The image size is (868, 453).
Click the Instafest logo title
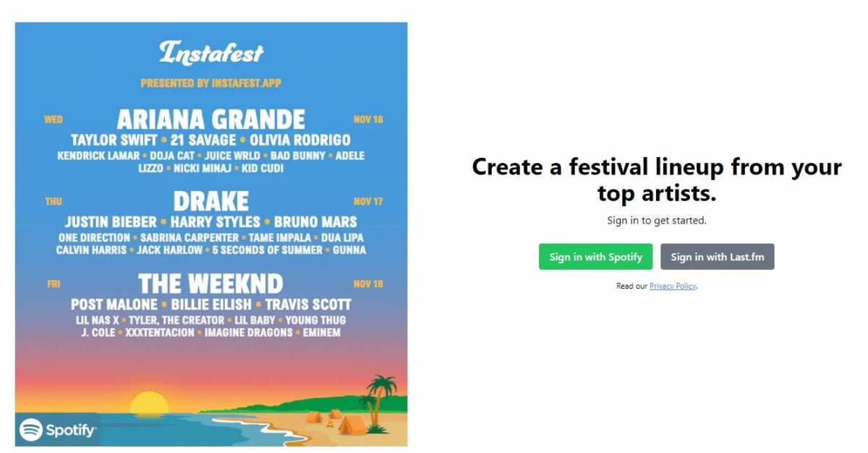[211, 53]
